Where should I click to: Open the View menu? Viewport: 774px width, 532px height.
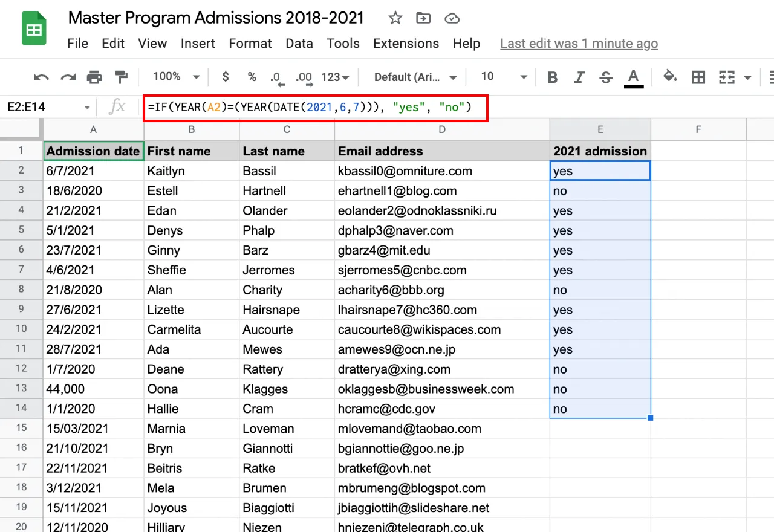click(x=152, y=44)
